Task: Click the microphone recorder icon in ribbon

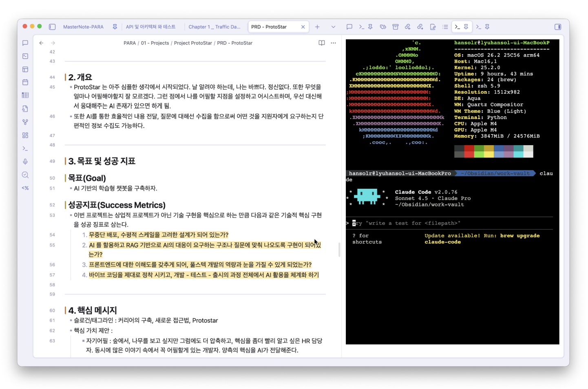Action: coord(25,161)
